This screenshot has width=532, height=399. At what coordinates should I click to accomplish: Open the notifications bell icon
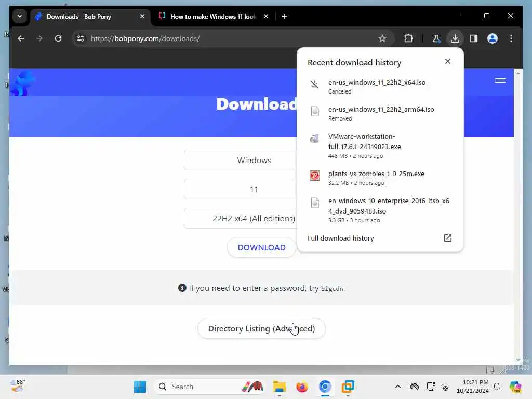(497, 387)
